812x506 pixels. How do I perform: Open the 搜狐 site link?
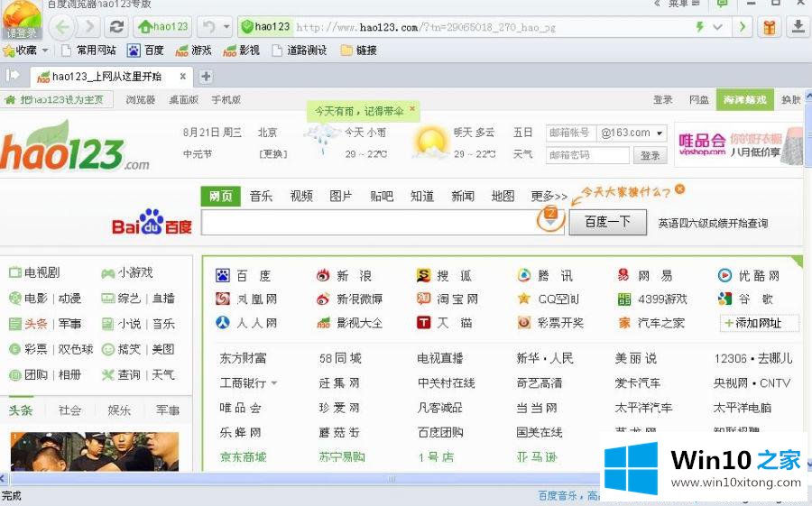[x=444, y=275]
